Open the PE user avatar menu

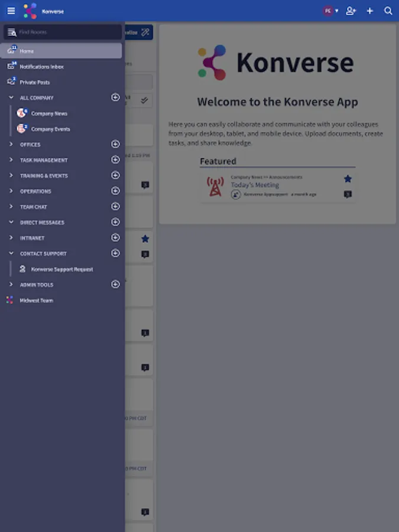pyautogui.click(x=330, y=11)
